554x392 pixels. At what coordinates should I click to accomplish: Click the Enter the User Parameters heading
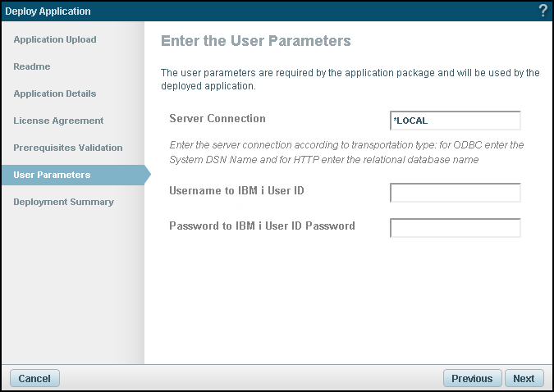[x=256, y=41]
